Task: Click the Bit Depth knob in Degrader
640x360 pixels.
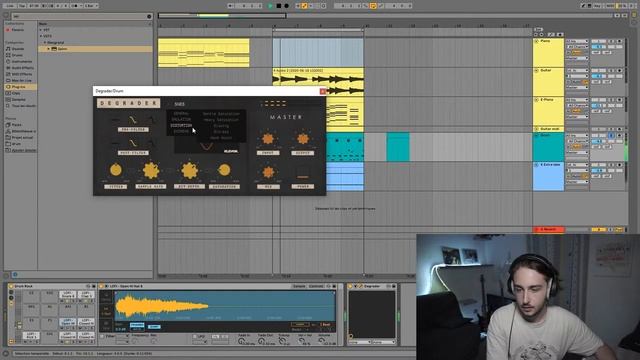Action: click(x=189, y=170)
